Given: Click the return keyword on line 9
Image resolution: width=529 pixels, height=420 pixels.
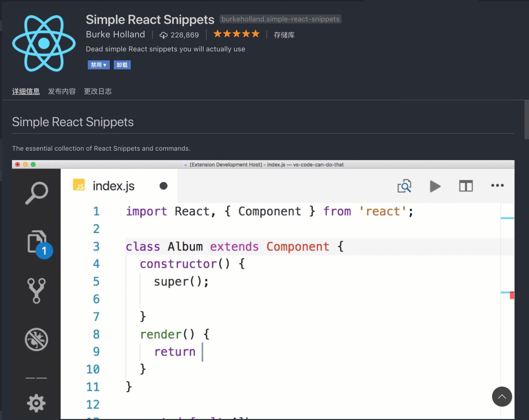Looking at the screenshot, I should tap(175, 352).
